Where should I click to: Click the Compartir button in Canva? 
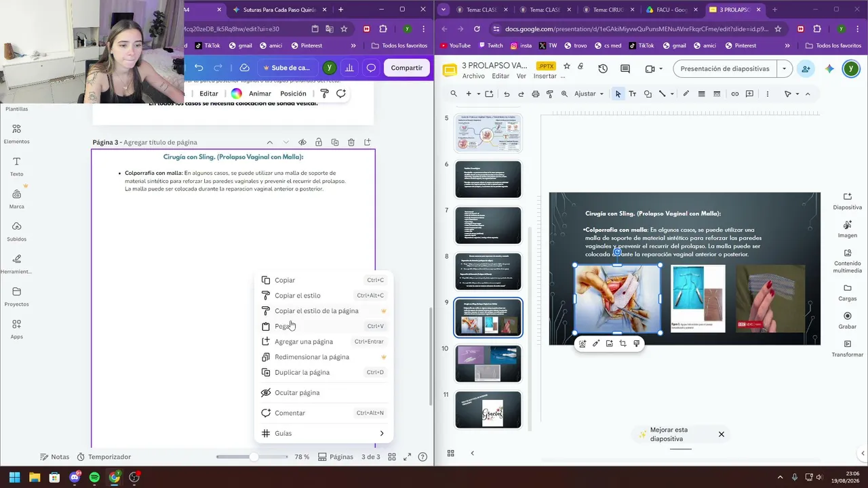[406, 68]
